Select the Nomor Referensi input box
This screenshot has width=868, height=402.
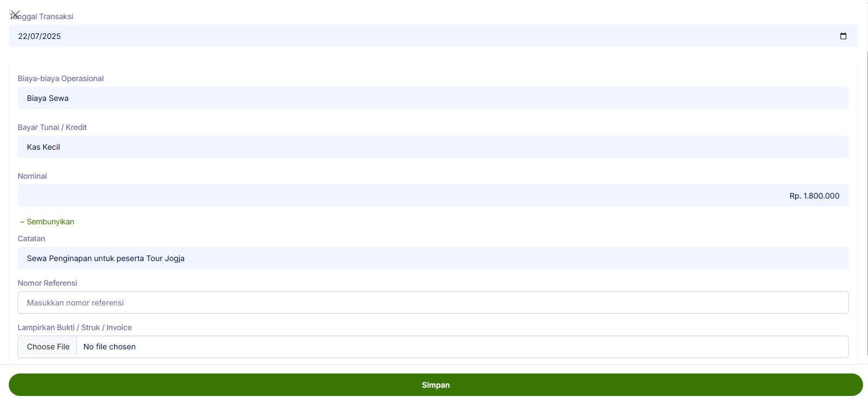tap(433, 303)
